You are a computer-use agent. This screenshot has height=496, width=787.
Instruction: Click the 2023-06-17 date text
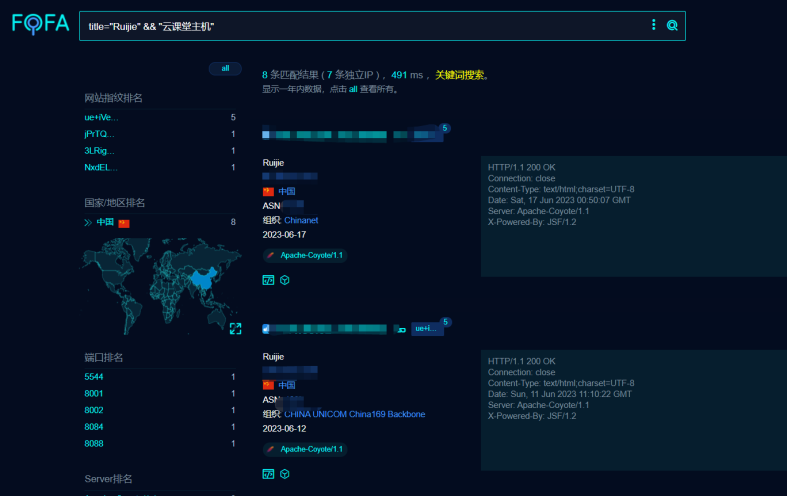pos(284,235)
